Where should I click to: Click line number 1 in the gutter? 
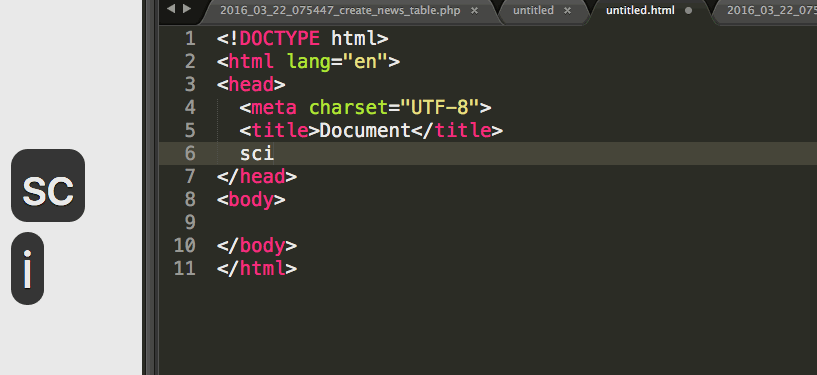tap(190, 39)
